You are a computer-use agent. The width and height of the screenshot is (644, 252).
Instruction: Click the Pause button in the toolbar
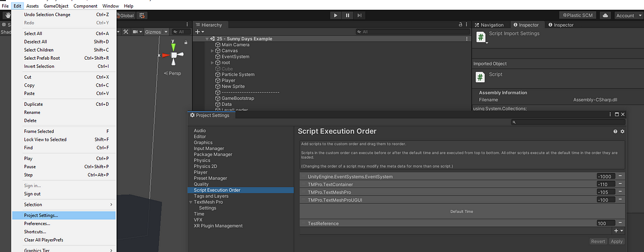348,16
